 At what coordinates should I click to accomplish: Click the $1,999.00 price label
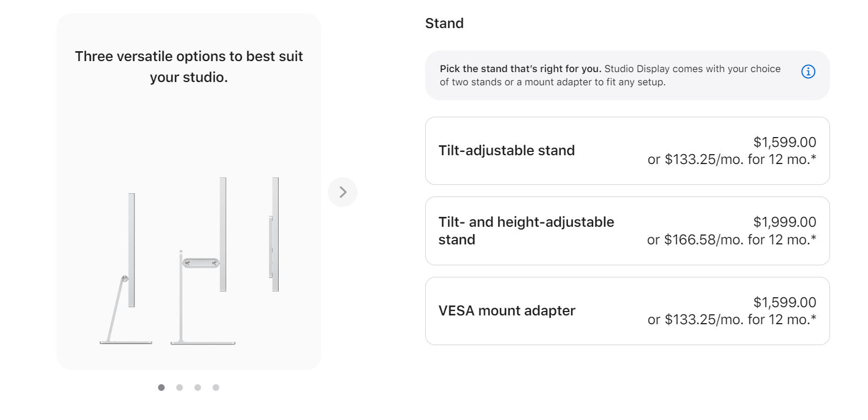tap(785, 222)
